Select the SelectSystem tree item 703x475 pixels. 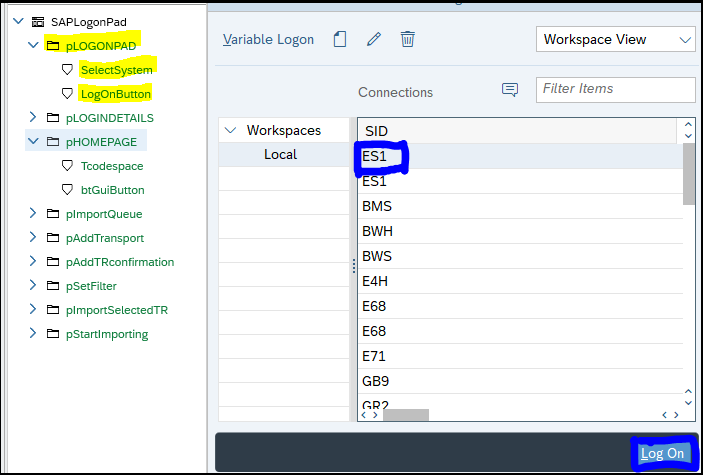tap(117, 70)
